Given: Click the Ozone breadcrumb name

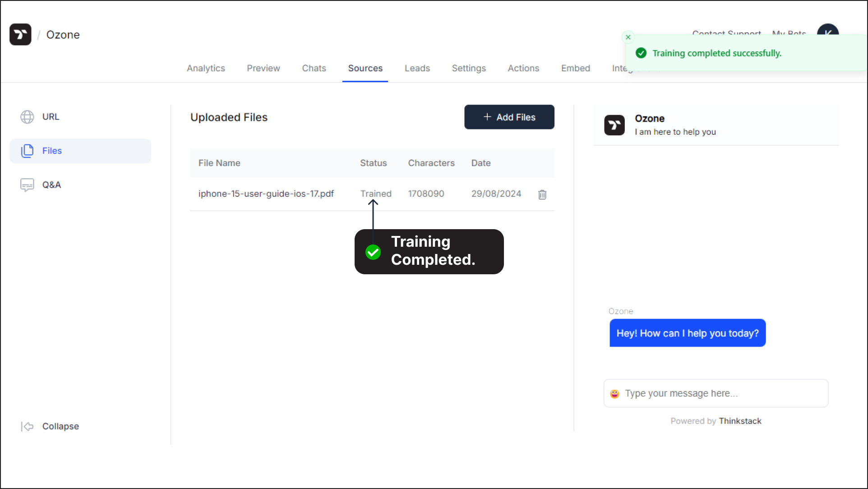Looking at the screenshot, I should 63,35.
